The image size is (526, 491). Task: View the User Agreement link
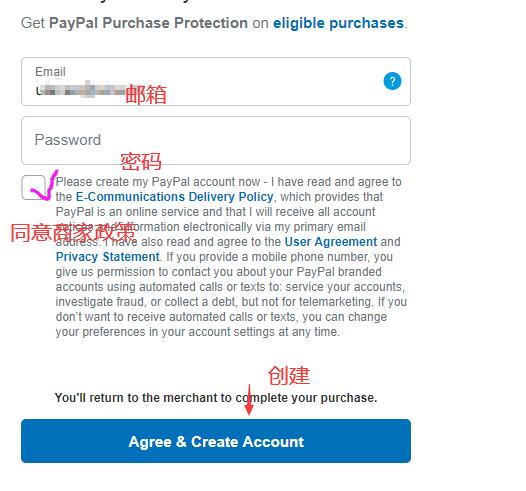pyautogui.click(x=331, y=241)
